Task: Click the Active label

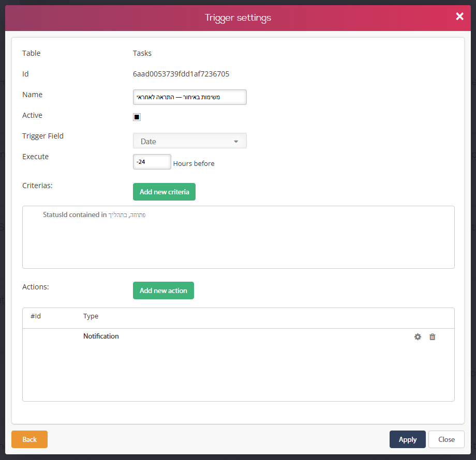Action: point(32,116)
